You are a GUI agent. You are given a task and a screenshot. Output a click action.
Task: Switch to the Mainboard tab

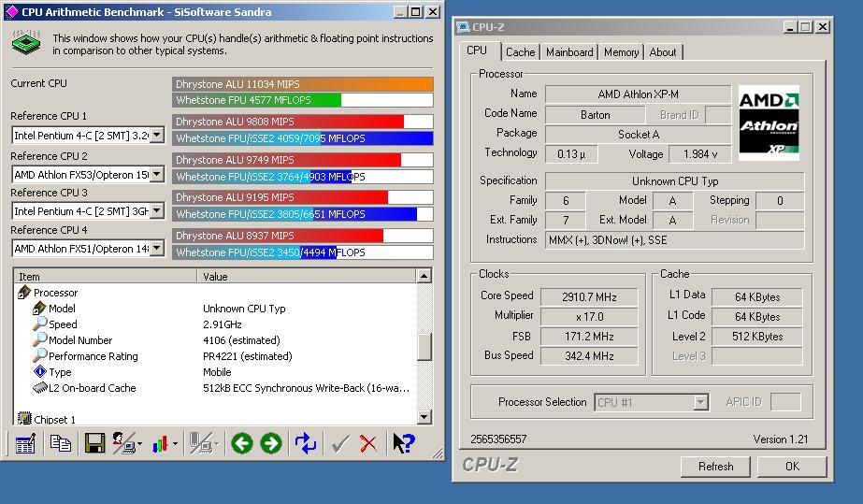[x=569, y=52]
